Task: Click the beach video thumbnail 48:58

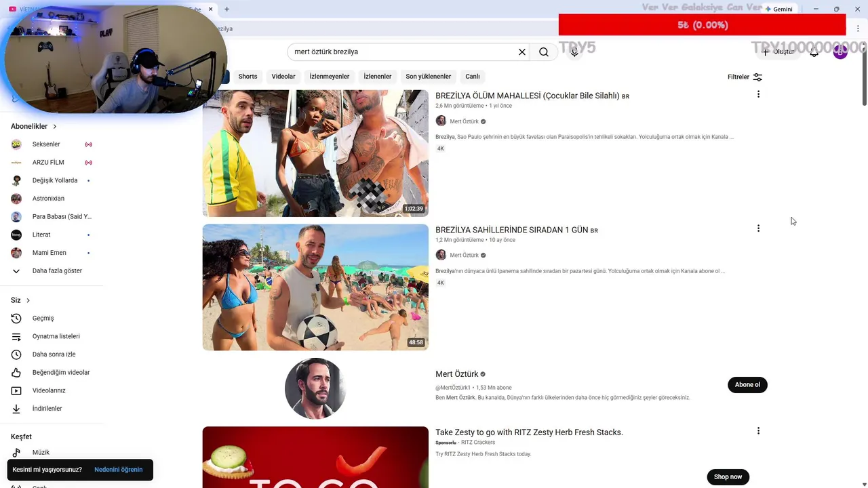Action: 315,287
